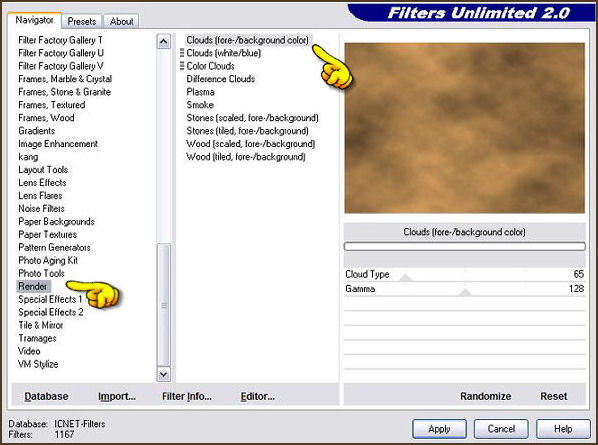Adjust the Cloud Type slider handle
The height and width of the screenshot is (445, 598).
[406, 278]
